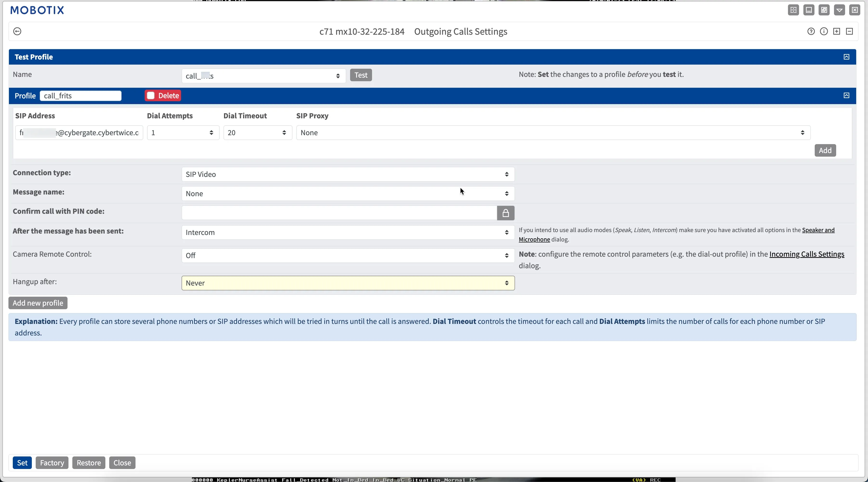Open the SIP Proxy dropdown

(553, 133)
